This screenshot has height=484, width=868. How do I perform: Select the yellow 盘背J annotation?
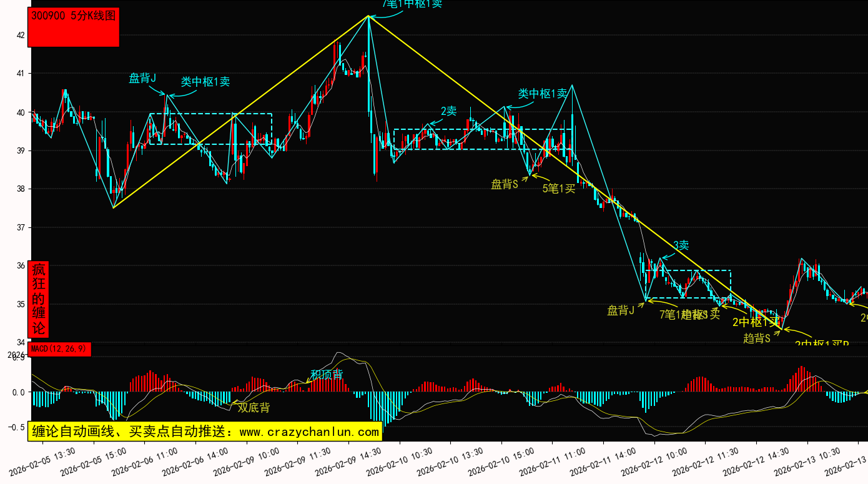(621, 310)
